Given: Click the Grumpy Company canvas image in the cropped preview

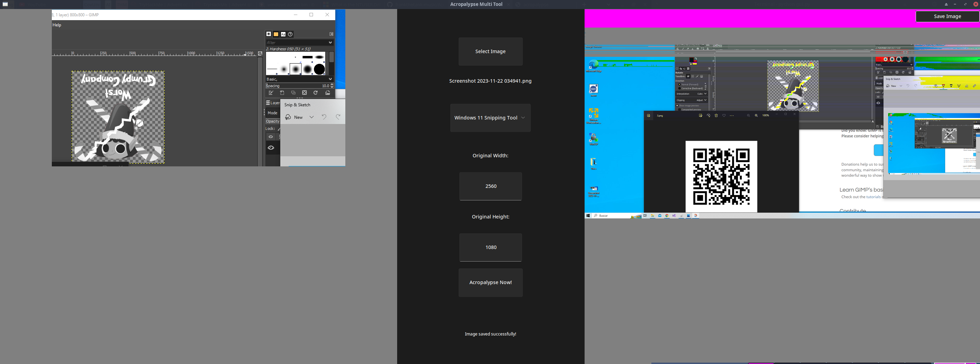Looking at the screenshot, I should 118,117.
